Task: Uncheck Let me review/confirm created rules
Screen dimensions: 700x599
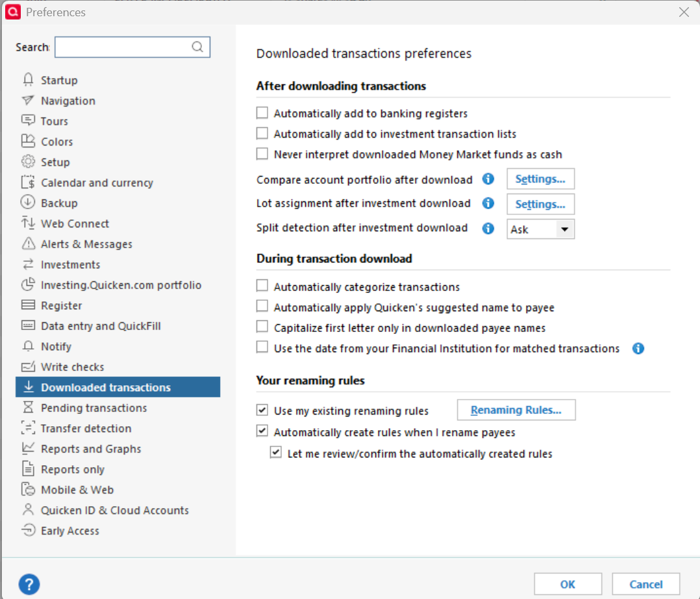Action: [x=276, y=452]
